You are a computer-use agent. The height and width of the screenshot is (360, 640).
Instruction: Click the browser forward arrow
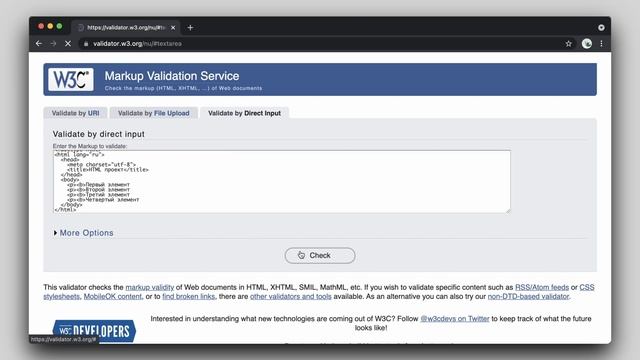[x=53, y=44]
